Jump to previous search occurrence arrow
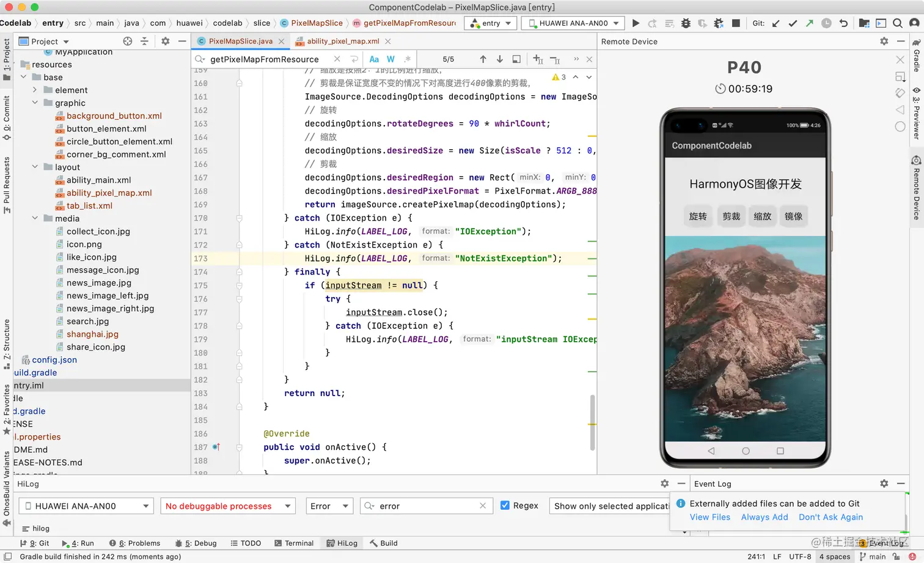Image resolution: width=924 pixels, height=563 pixels. 483,59
